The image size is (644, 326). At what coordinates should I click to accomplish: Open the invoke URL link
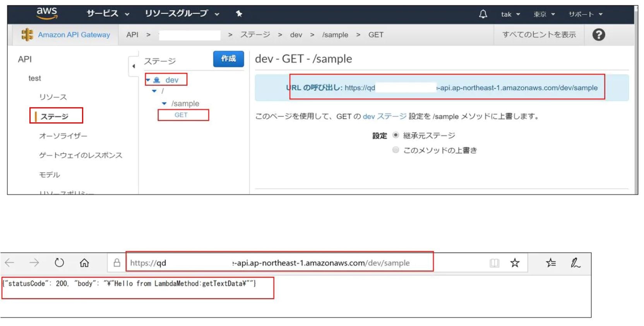coord(471,88)
